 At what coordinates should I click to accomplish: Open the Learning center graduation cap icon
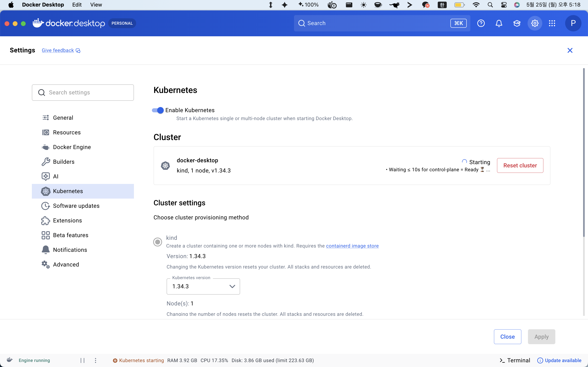pos(517,23)
